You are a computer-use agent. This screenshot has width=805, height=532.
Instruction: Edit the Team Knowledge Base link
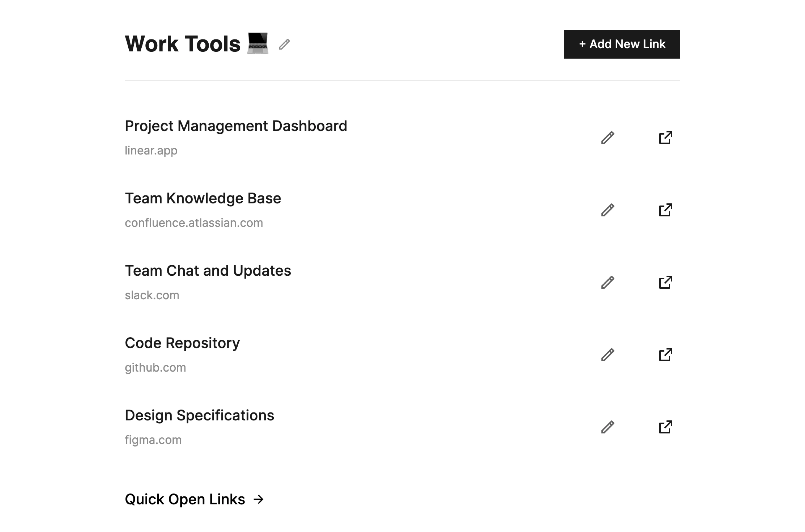608,210
